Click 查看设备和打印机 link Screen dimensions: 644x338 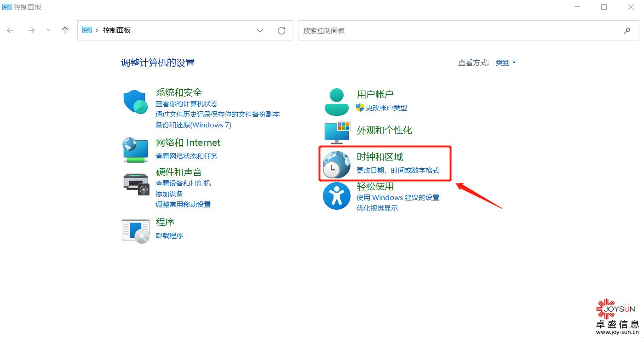(x=183, y=183)
